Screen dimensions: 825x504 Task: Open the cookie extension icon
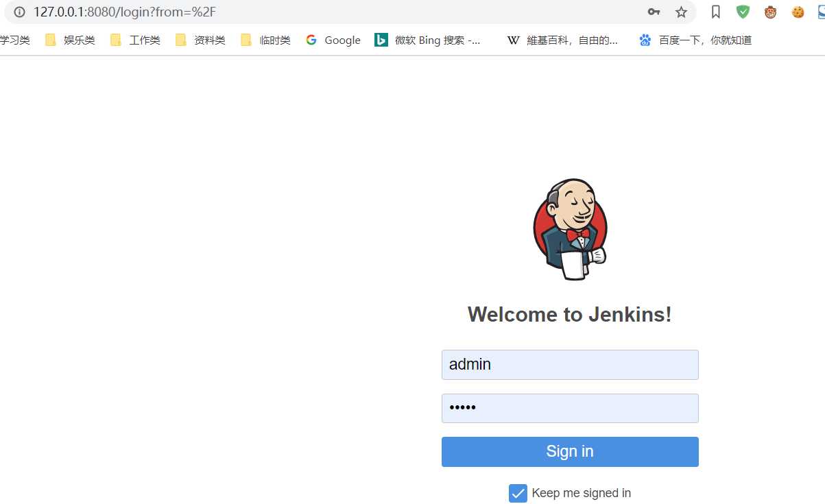click(798, 12)
